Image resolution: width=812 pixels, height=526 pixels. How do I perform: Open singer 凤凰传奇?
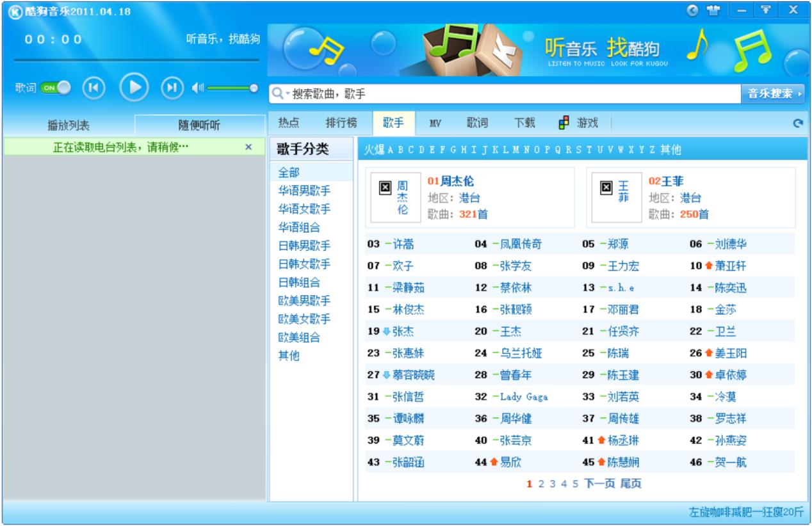pyautogui.click(x=521, y=244)
